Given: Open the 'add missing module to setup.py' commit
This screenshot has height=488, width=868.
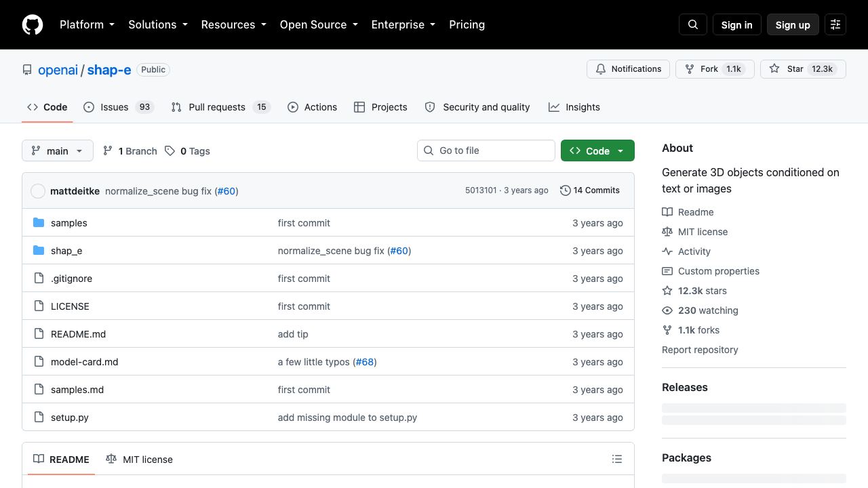Looking at the screenshot, I should tap(347, 418).
